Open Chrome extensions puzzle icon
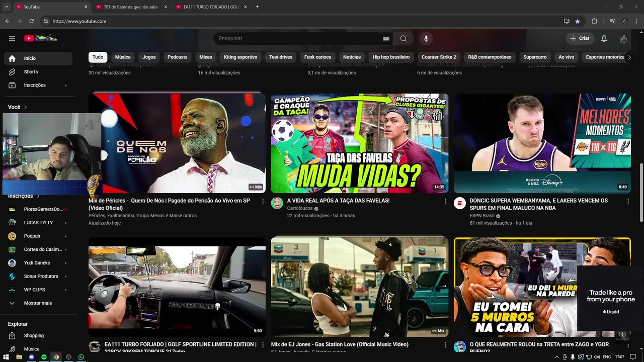 (x=594, y=21)
